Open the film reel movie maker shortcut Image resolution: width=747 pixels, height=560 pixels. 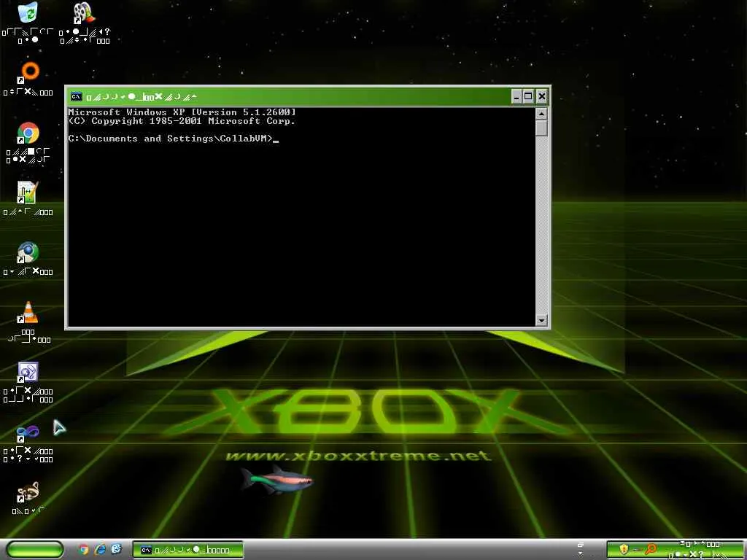pyautogui.click(x=85, y=13)
